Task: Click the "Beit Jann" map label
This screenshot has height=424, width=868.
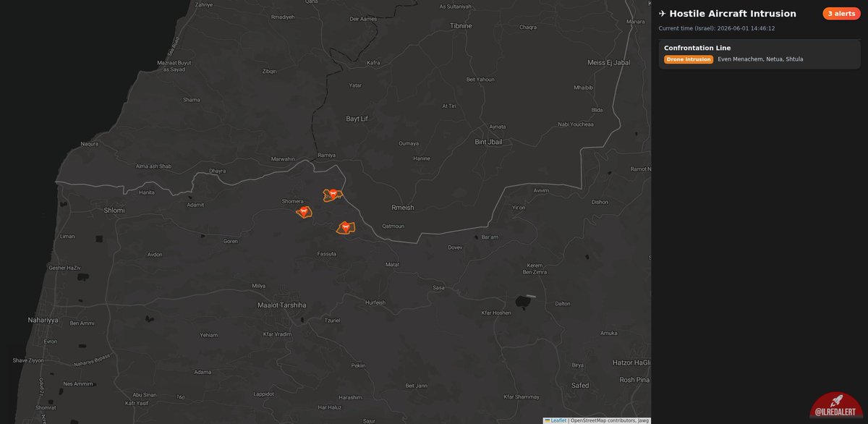Action: point(417,386)
